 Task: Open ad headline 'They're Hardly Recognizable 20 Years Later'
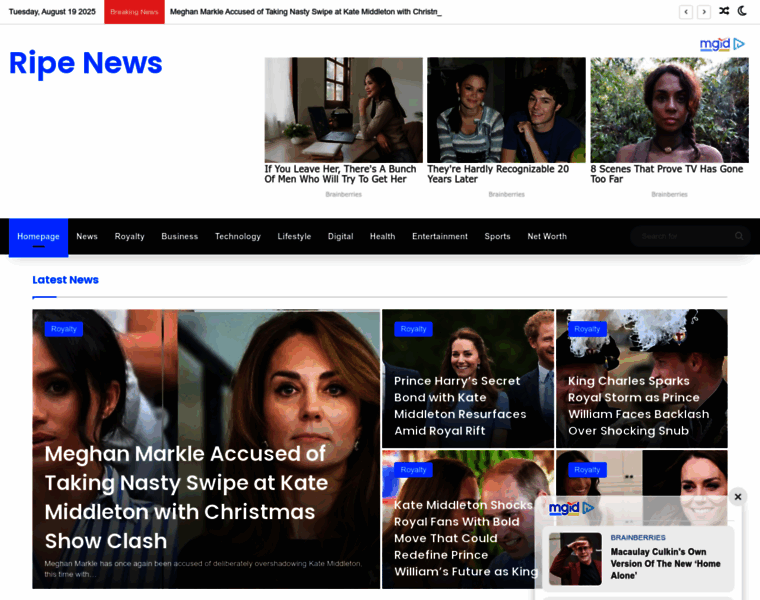point(498,174)
